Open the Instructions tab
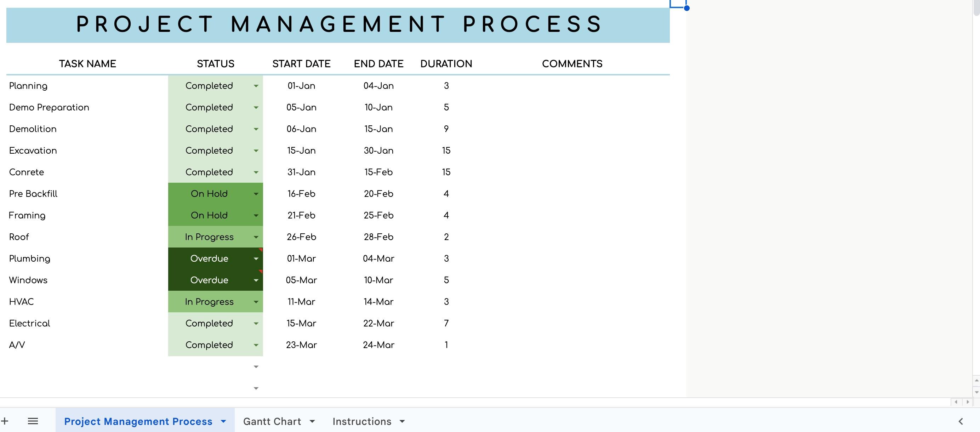The width and height of the screenshot is (980, 432). click(362, 421)
